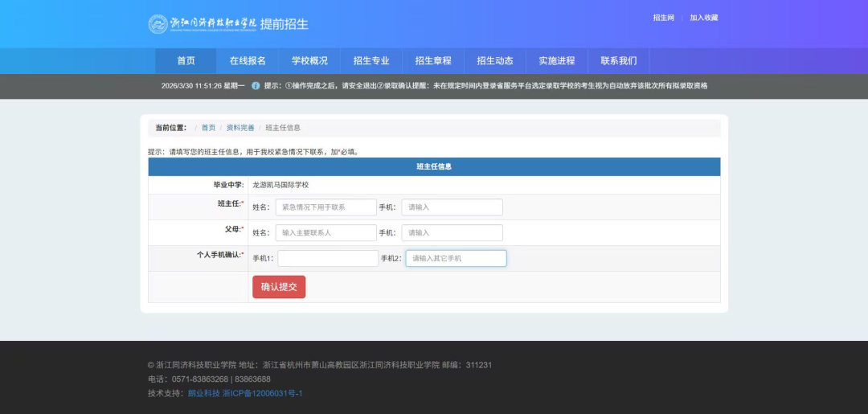This screenshot has height=414, width=868.
Task: Open the 招生专业 navigation item
Action: [371, 61]
